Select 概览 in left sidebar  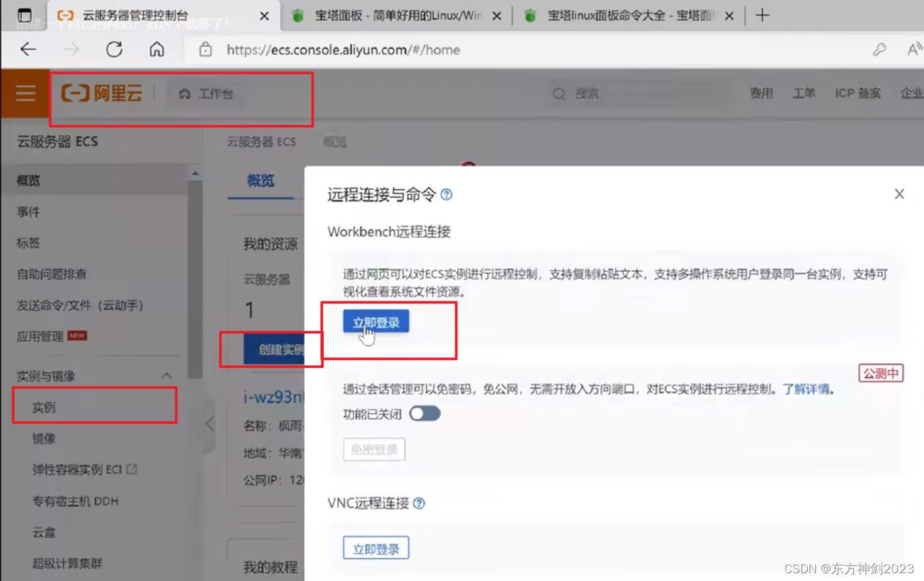[94, 181]
